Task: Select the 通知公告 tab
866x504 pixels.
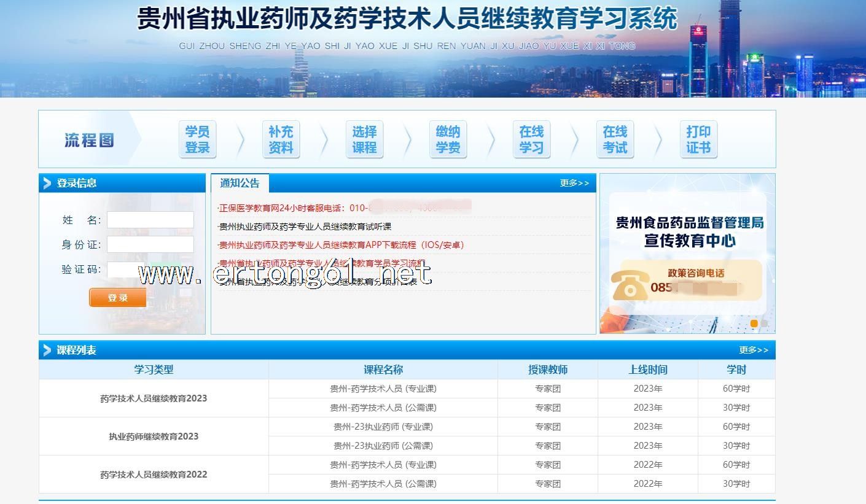Action: (x=240, y=183)
